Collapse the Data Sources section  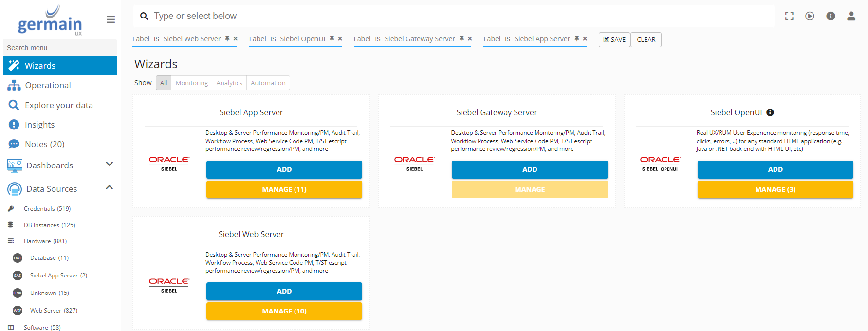110,188
